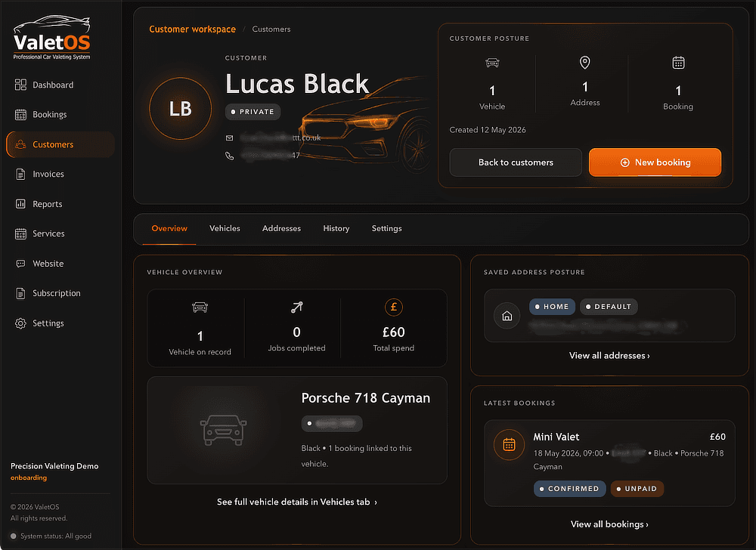Click the Customers breadcrumb
756x550 pixels.
271,29
